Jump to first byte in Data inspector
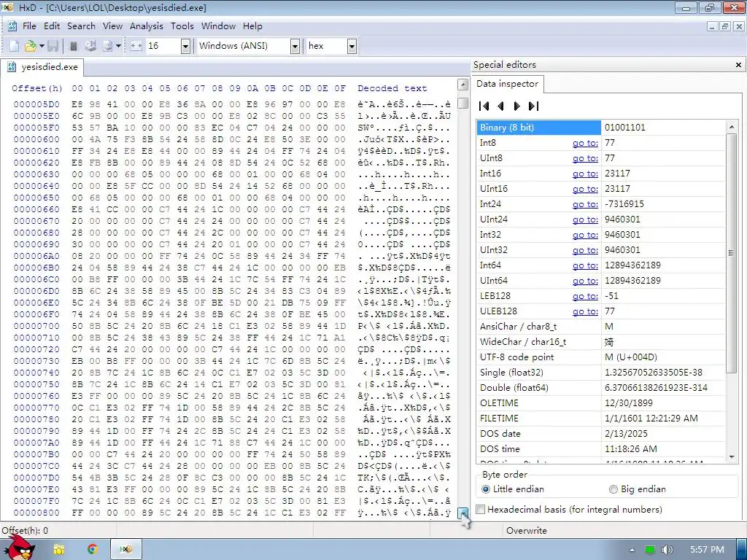Screen dimensions: 747x560 [x=484, y=106]
